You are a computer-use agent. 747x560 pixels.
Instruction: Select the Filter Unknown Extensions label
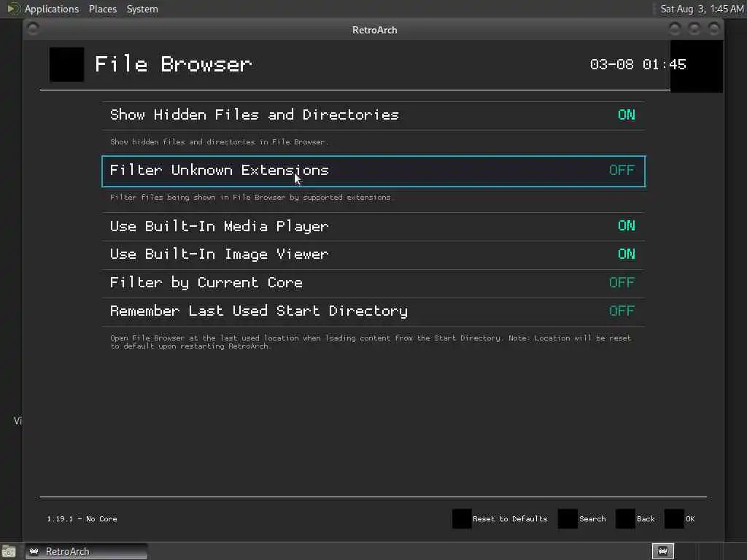(219, 170)
